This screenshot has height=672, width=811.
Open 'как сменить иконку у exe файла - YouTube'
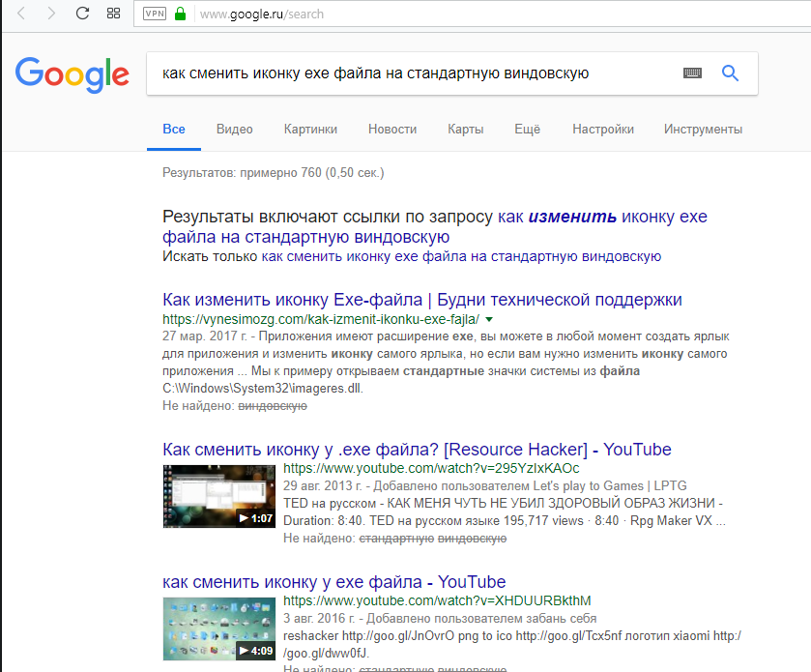pos(334,582)
